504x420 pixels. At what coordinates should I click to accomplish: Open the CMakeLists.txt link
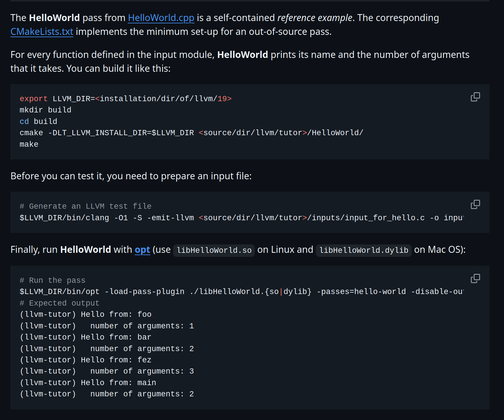(42, 32)
